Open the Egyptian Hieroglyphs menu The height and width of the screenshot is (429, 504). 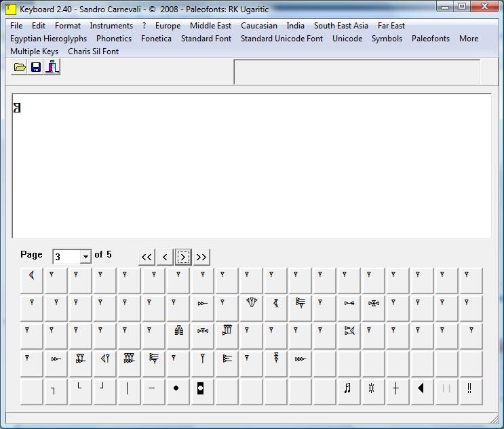click(x=49, y=39)
